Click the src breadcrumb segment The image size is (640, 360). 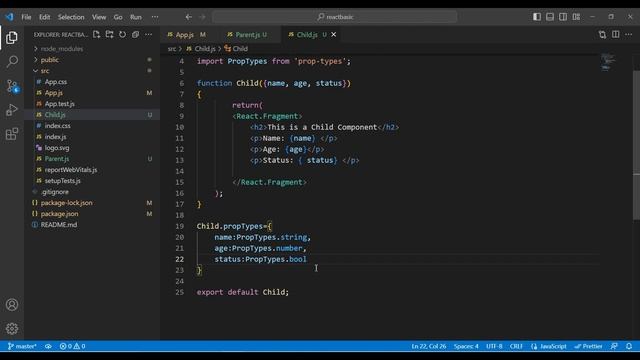[172, 49]
